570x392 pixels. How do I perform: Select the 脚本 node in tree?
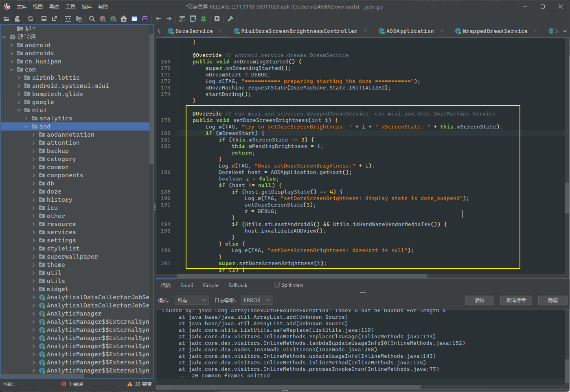27,28
